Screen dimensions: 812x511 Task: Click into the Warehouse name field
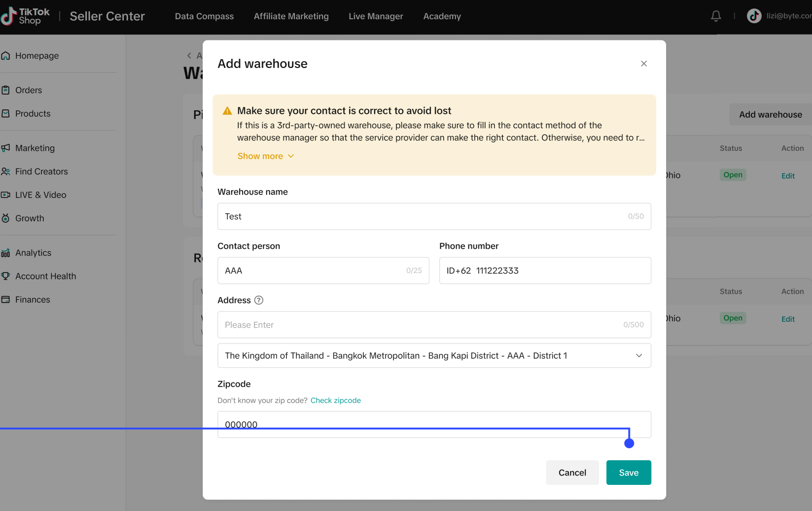coord(424,216)
